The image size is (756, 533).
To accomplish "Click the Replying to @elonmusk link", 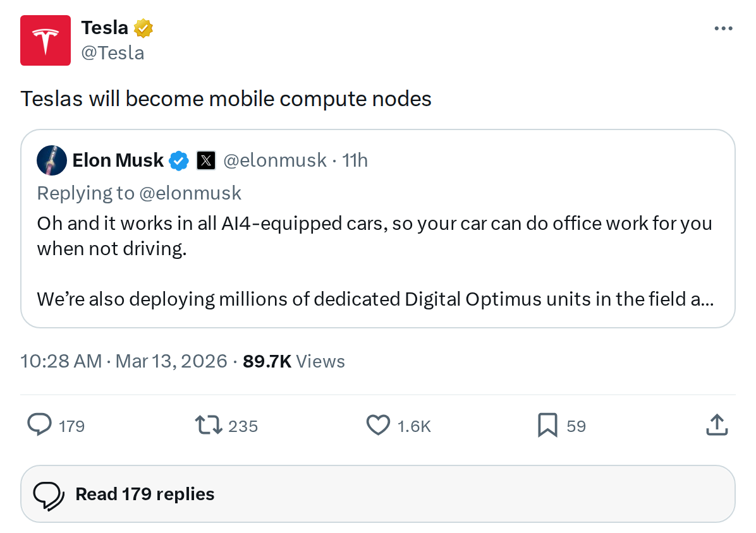I will point(139,193).
